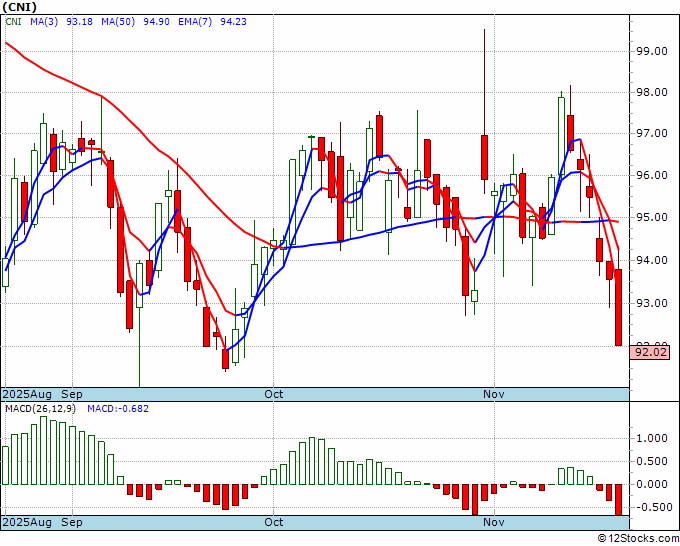Click Sep on the price chart timeline
680x546 pixels.
[x=72, y=394]
